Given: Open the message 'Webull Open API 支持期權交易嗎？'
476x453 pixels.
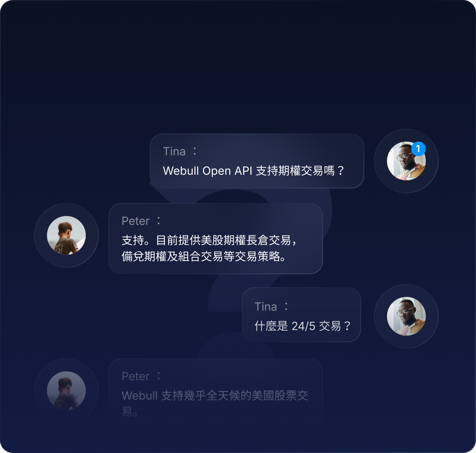Looking at the screenshot, I should click(254, 171).
